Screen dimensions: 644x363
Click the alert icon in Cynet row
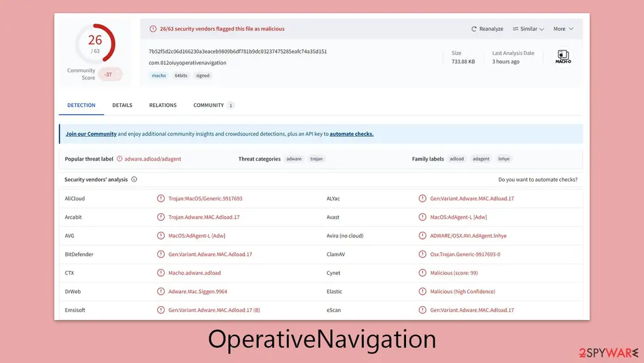[x=422, y=273]
